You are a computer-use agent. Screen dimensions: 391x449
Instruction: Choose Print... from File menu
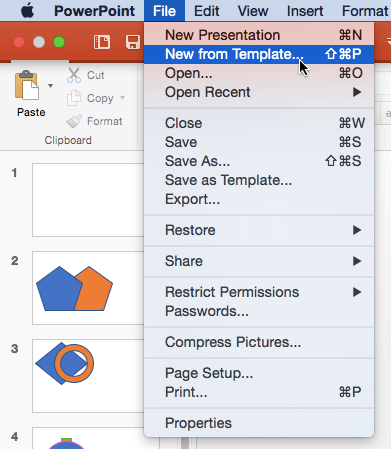click(x=259, y=392)
